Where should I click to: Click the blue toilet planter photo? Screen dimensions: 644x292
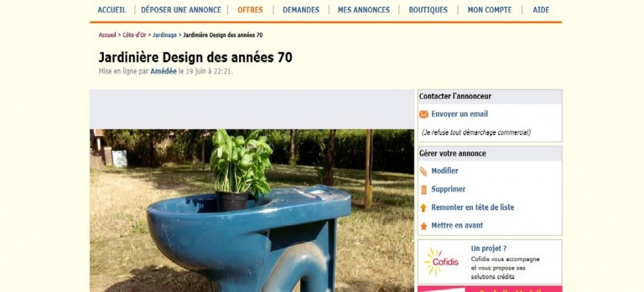252,210
